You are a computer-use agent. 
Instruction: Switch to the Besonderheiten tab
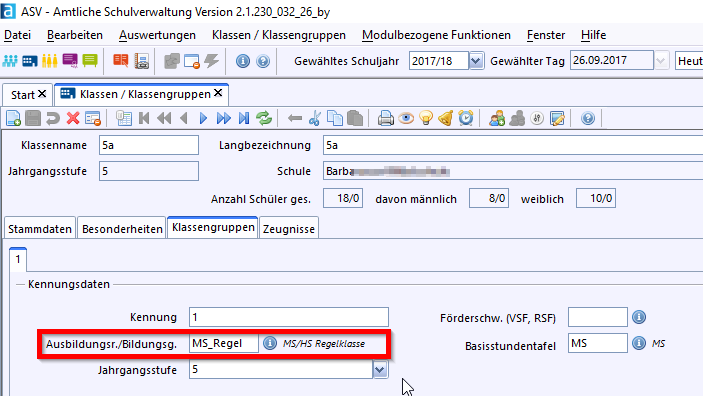tap(122, 229)
